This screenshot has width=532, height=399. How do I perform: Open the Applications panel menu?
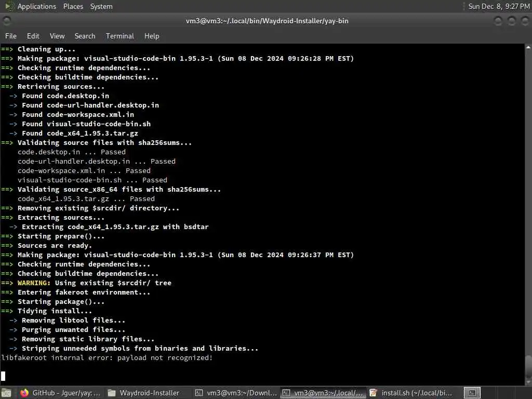tap(37, 6)
